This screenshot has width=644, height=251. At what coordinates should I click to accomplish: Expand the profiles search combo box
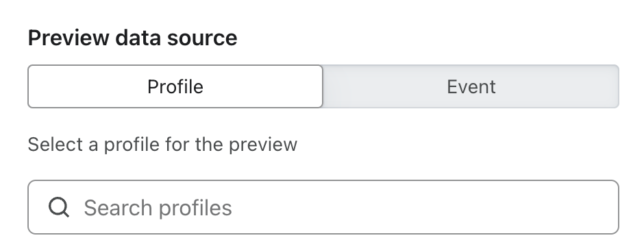(x=323, y=207)
